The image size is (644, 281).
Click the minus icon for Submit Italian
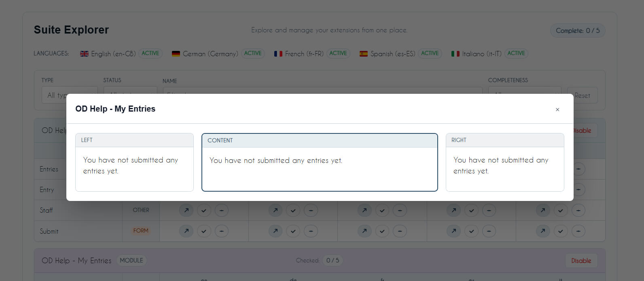pos(578,231)
